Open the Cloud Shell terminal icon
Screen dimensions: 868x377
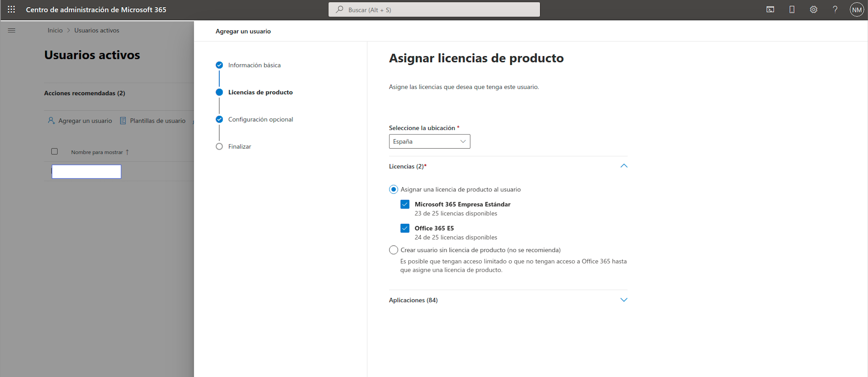pyautogui.click(x=770, y=10)
